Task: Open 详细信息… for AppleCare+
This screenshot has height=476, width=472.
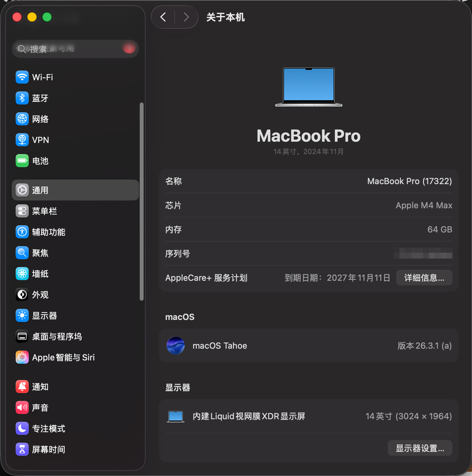Action: (424, 278)
